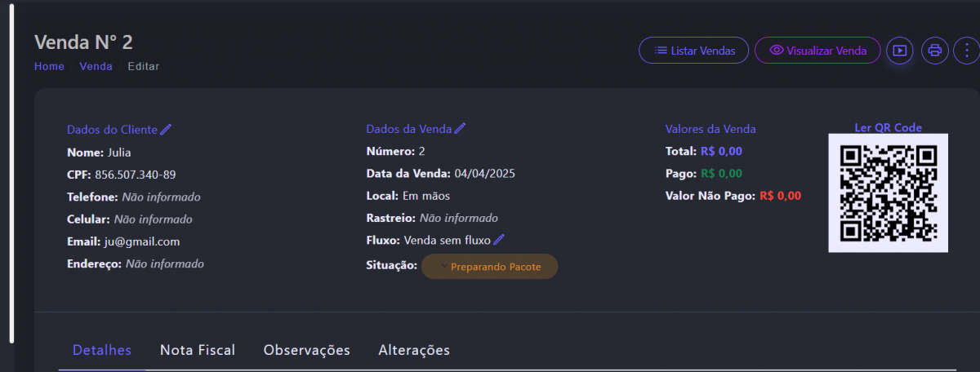Edit client data with pencil icon
The height and width of the screenshot is (372, 980).
click(x=166, y=129)
